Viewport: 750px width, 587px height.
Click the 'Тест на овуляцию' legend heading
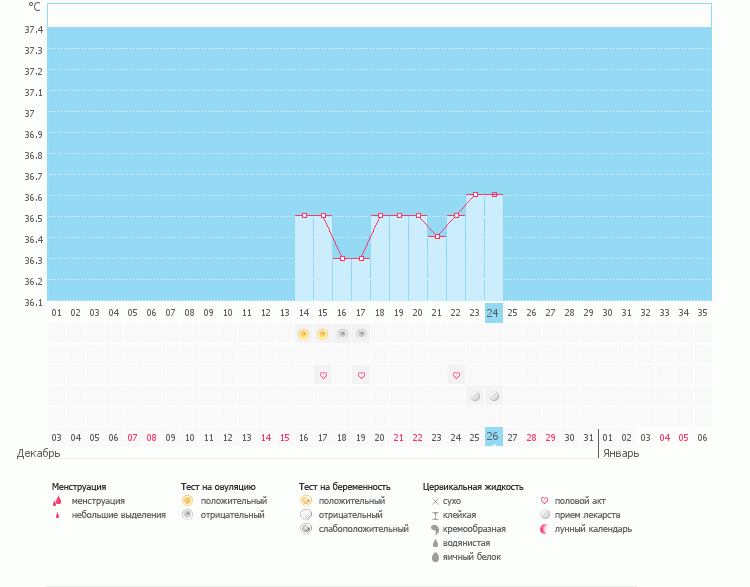pos(218,487)
